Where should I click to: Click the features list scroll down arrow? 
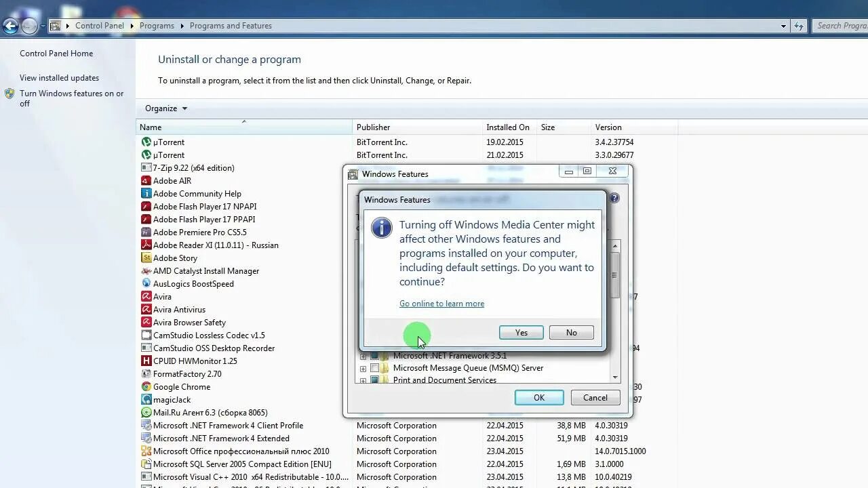point(615,378)
